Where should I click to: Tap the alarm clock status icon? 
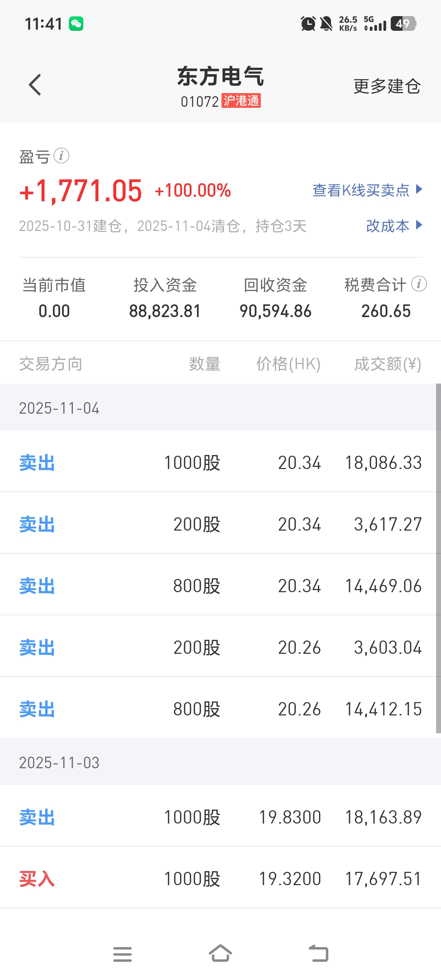(x=308, y=23)
